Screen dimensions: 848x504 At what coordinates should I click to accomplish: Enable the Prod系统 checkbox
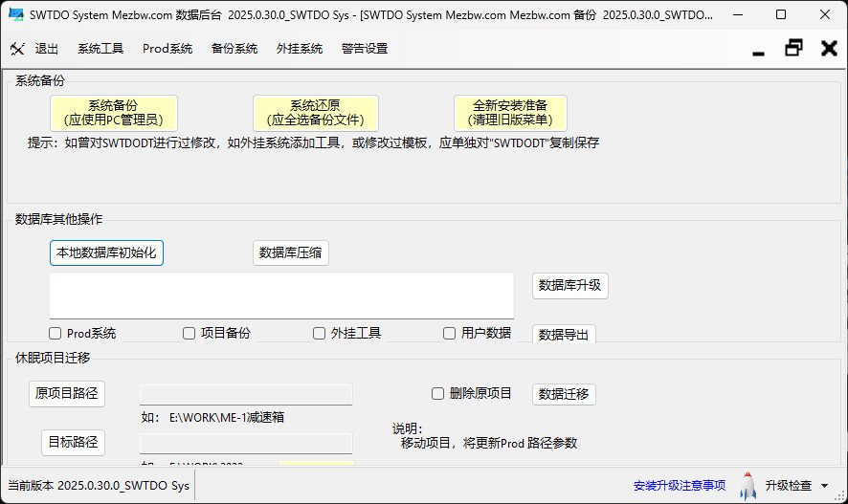coord(56,334)
